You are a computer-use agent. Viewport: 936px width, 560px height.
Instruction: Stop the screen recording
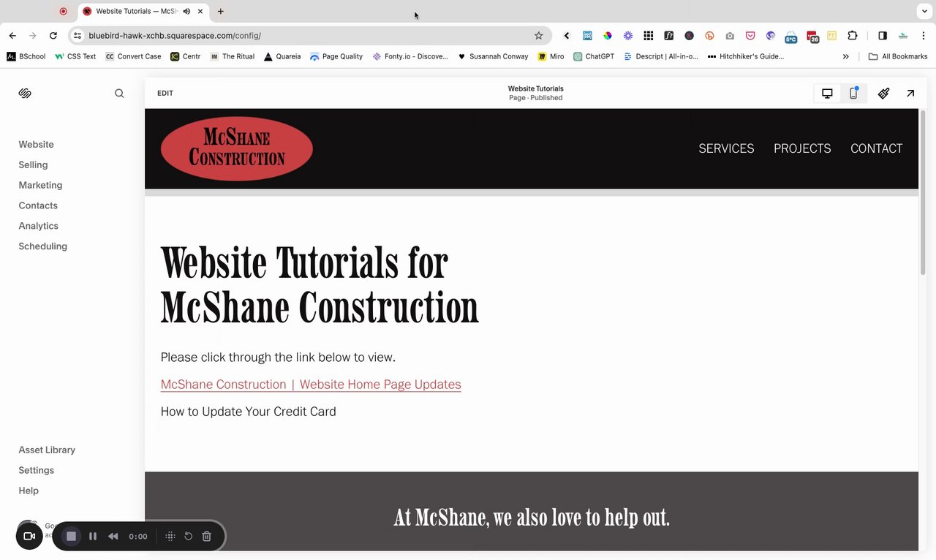click(71, 536)
